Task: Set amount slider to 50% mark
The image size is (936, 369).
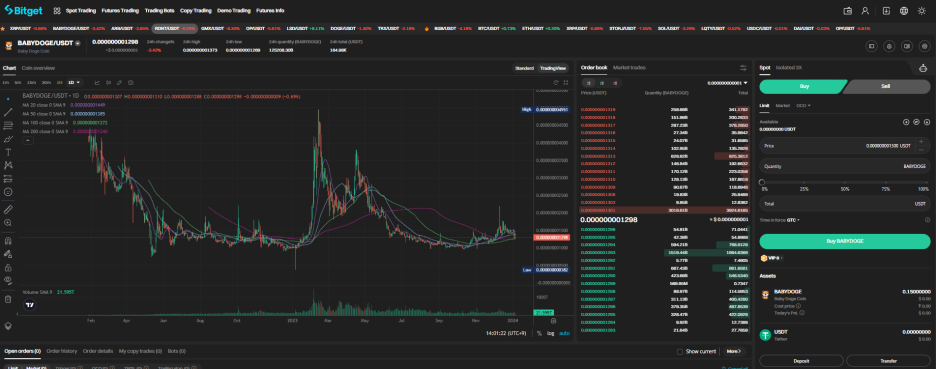Action: [845, 183]
